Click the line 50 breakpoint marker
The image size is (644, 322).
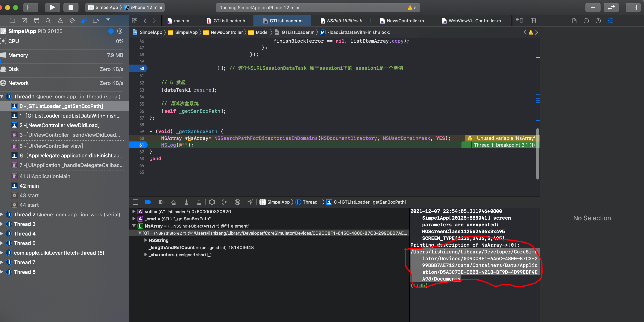(138, 68)
